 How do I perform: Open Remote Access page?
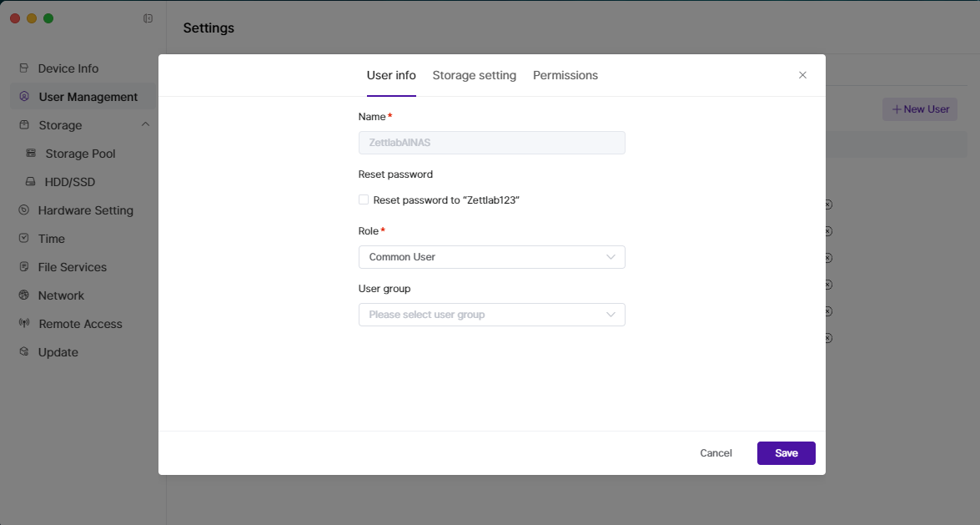coord(83,324)
